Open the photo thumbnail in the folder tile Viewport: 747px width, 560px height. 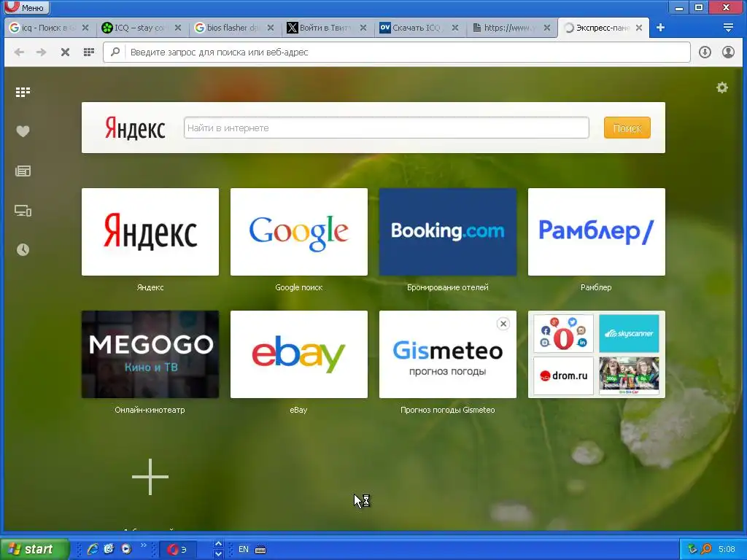pos(629,376)
